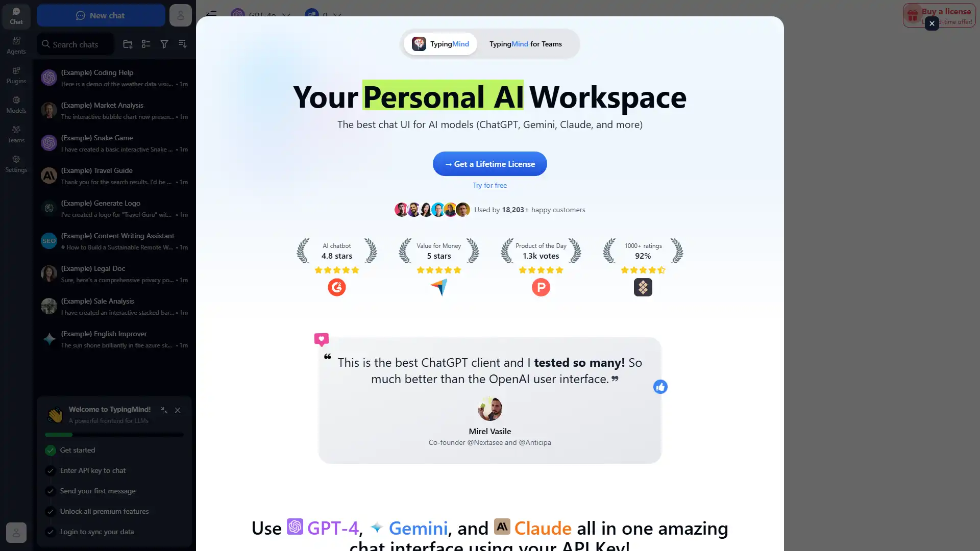Click Get a Lifetime License button
Viewport: 980px width, 551px height.
tap(489, 163)
